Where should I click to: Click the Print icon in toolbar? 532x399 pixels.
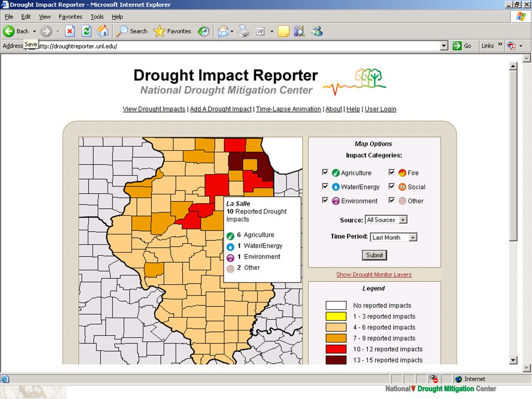(244, 31)
